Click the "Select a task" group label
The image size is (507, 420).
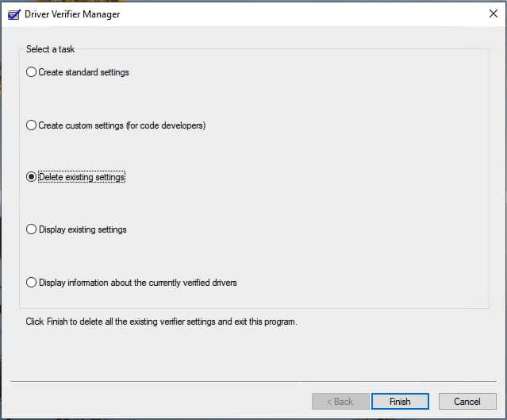50,49
